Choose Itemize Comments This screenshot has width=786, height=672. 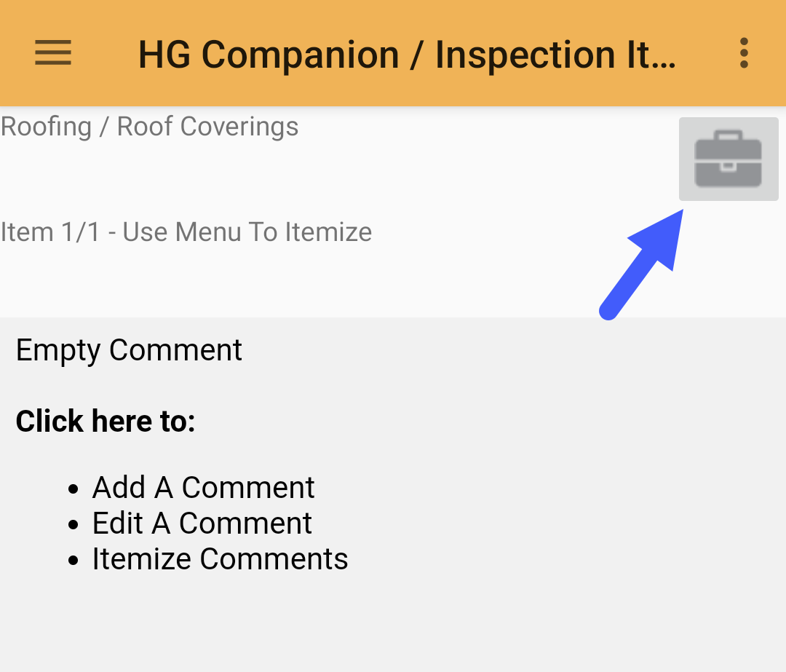click(x=220, y=559)
